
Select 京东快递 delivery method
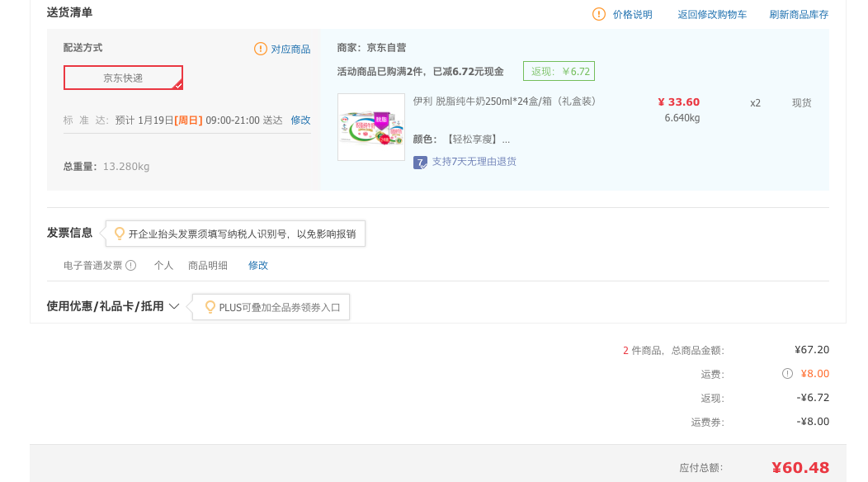tap(123, 78)
